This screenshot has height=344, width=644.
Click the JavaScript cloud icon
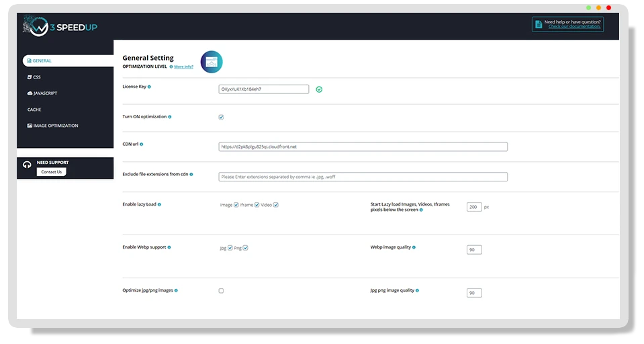pos(30,93)
